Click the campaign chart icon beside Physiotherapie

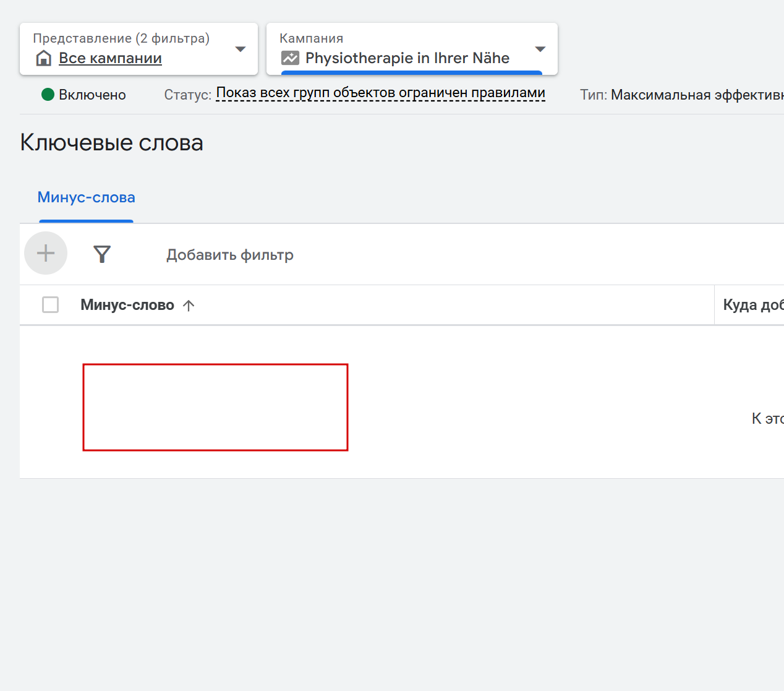290,58
